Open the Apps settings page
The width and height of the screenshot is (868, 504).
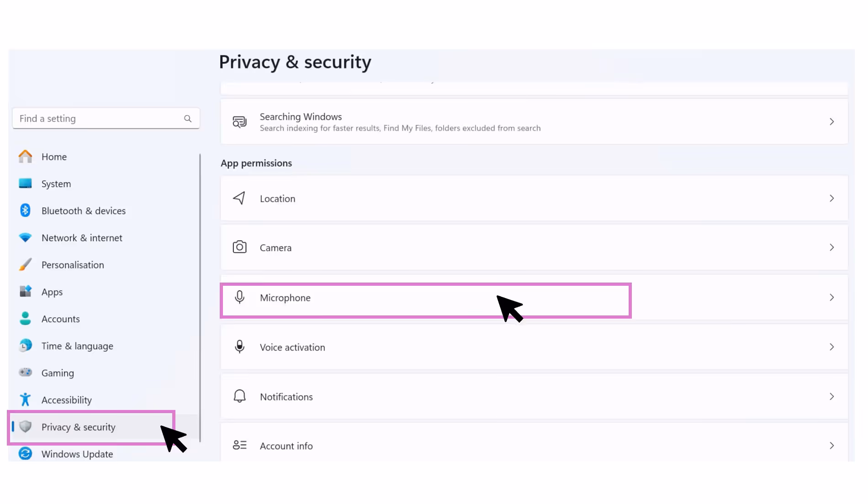click(51, 292)
